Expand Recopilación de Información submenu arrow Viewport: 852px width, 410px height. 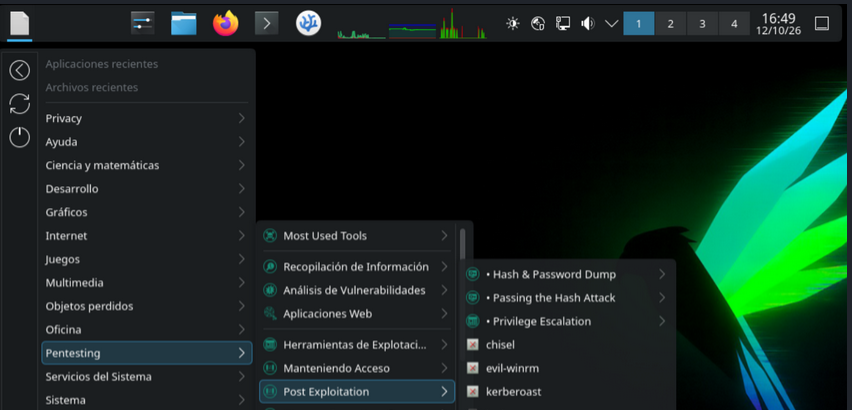pyautogui.click(x=444, y=267)
